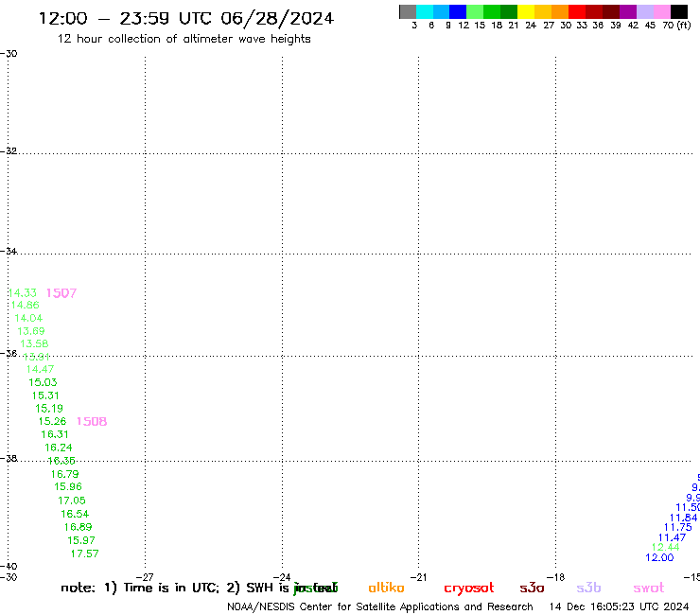The width and height of the screenshot is (700, 615).
Task: Click blue wave height value 12.00
Action: 660,558
